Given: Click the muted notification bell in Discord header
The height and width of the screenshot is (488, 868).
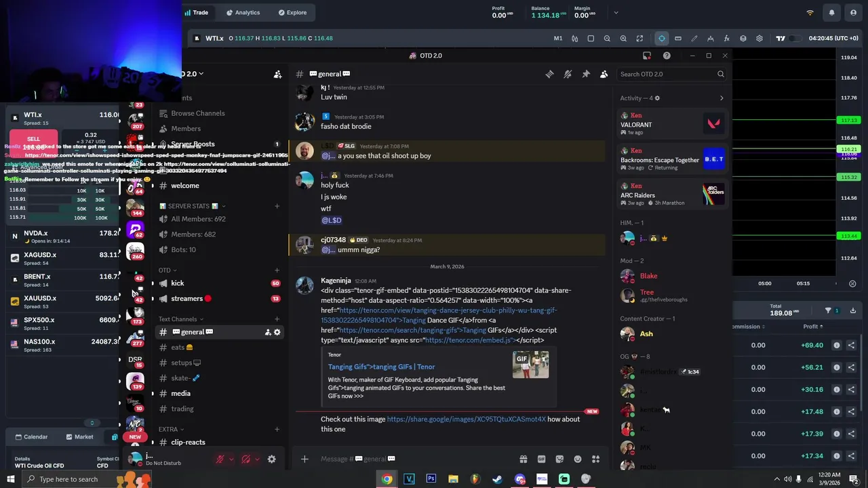Looking at the screenshot, I should coord(568,74).
